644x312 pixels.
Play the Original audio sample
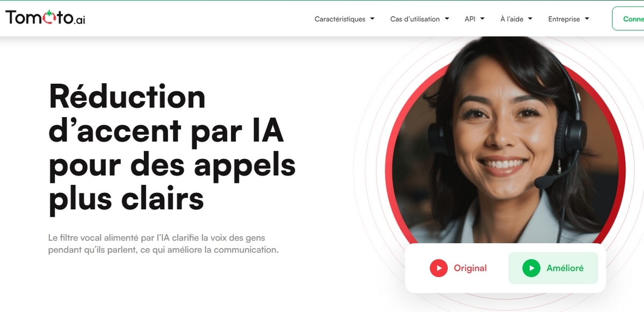pyautogui.click(x=458, y=268)
